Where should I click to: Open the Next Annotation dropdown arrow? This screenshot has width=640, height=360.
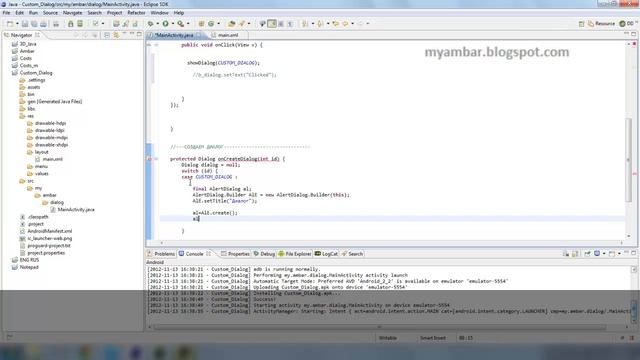click(313, 24)
